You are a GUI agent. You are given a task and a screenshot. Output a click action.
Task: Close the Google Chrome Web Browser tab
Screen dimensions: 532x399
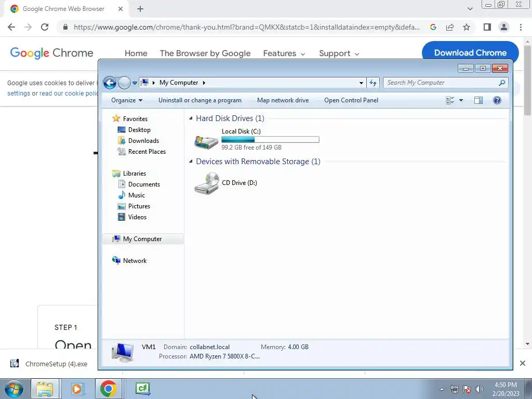coord(121,9)
